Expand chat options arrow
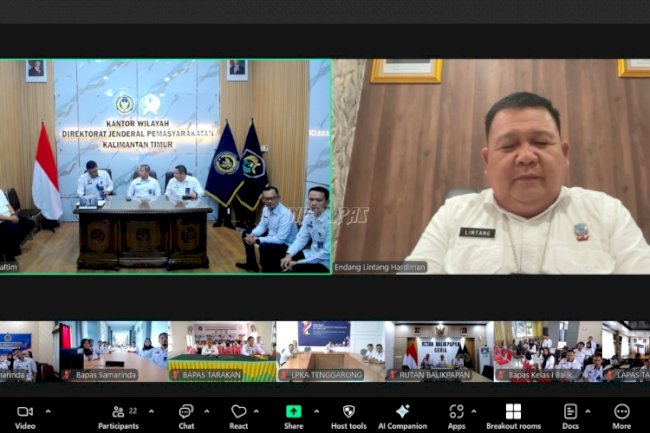The height and width of the screenshot is (433, 650). (x=206, y=411)
